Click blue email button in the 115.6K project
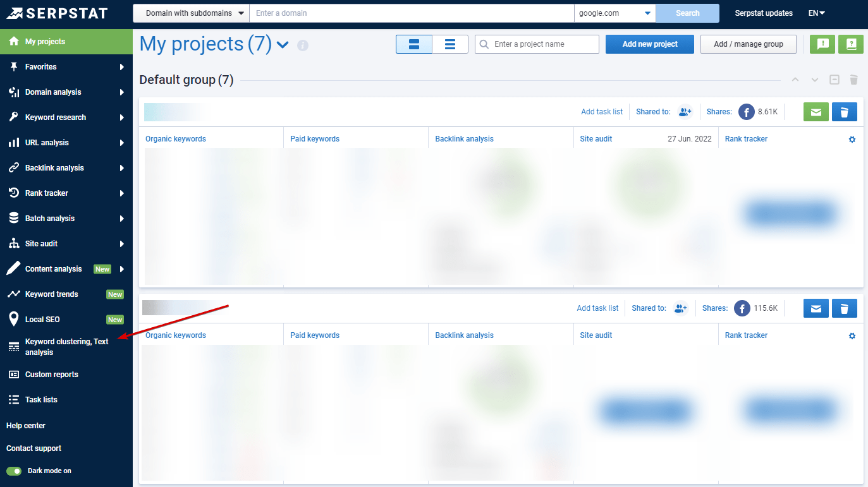Image resolution: width=868 pixels, height=487 pixels. [816, 308]
